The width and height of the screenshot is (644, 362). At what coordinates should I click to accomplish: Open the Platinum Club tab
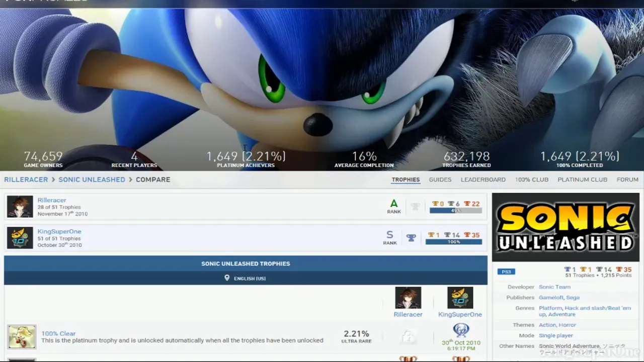pos(582,179)
